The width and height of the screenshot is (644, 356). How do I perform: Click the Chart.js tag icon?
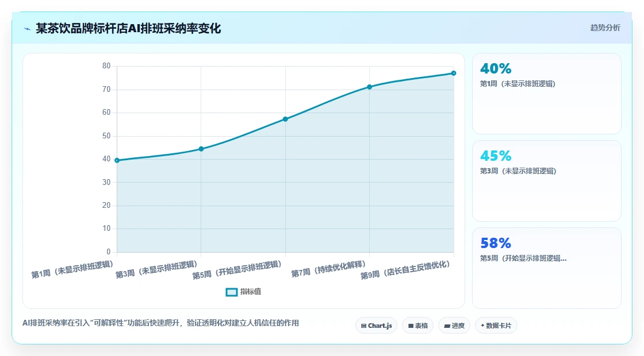pyautogui.click(x=363, y=326)
